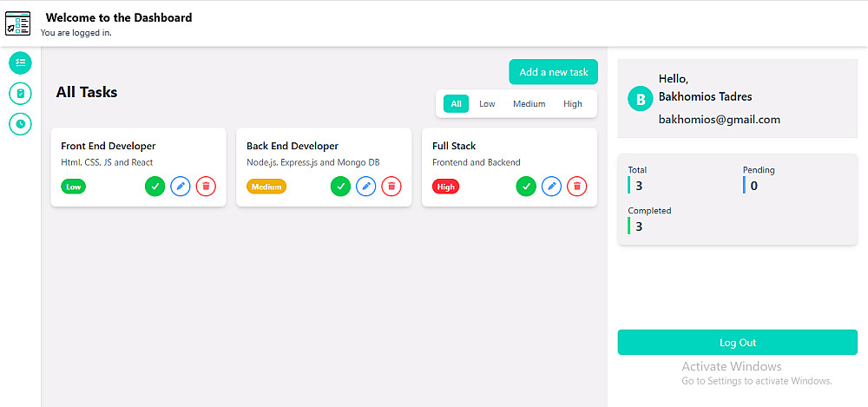This screenshot has width=868, height=407.
Task: Click the user avatar with letter B
Action: [641, 99]
